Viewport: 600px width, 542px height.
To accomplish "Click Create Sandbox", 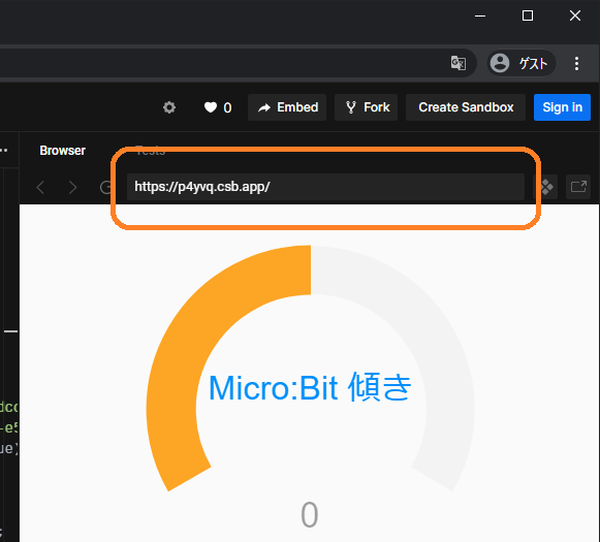I will click(466, 108).
